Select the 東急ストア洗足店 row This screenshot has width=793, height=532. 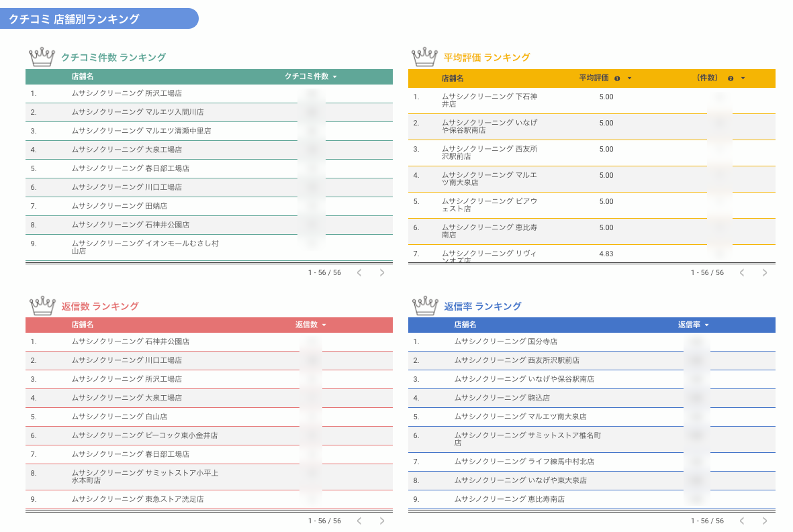(x=209, y=499)
